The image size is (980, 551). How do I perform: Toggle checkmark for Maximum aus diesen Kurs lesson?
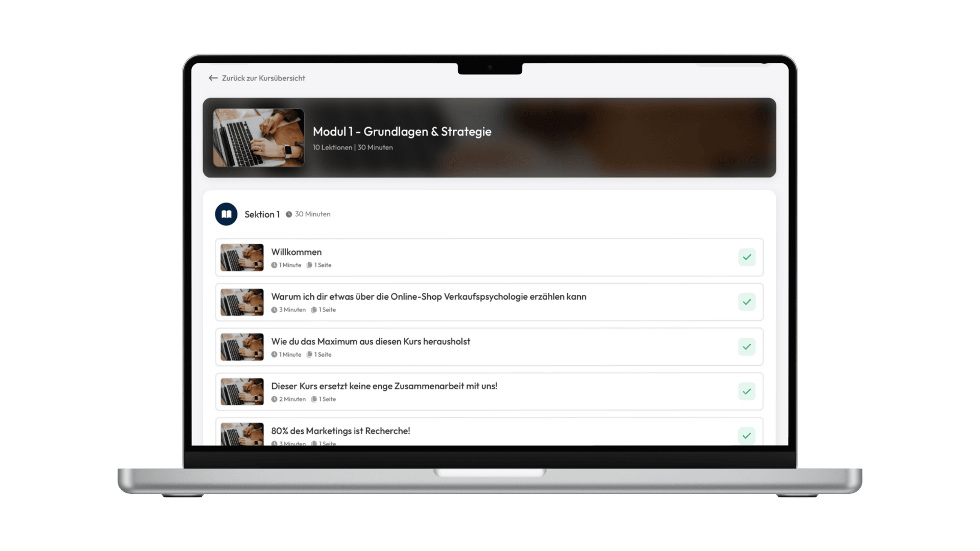click(x=747, y=347)
